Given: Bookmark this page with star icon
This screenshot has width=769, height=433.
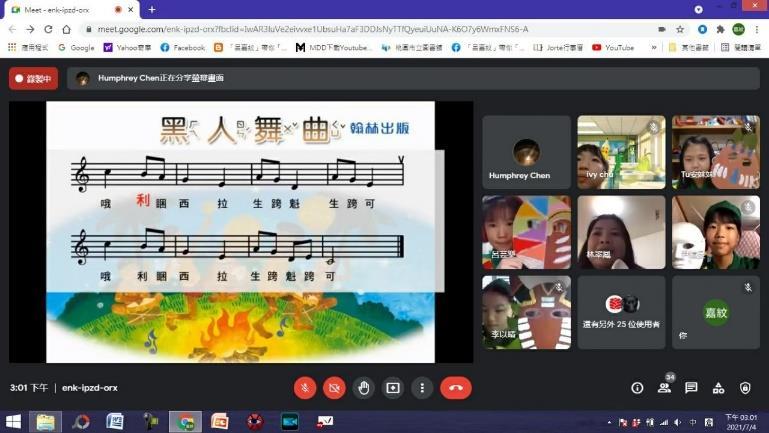Looking at the screenshot, I should [680, 29].
